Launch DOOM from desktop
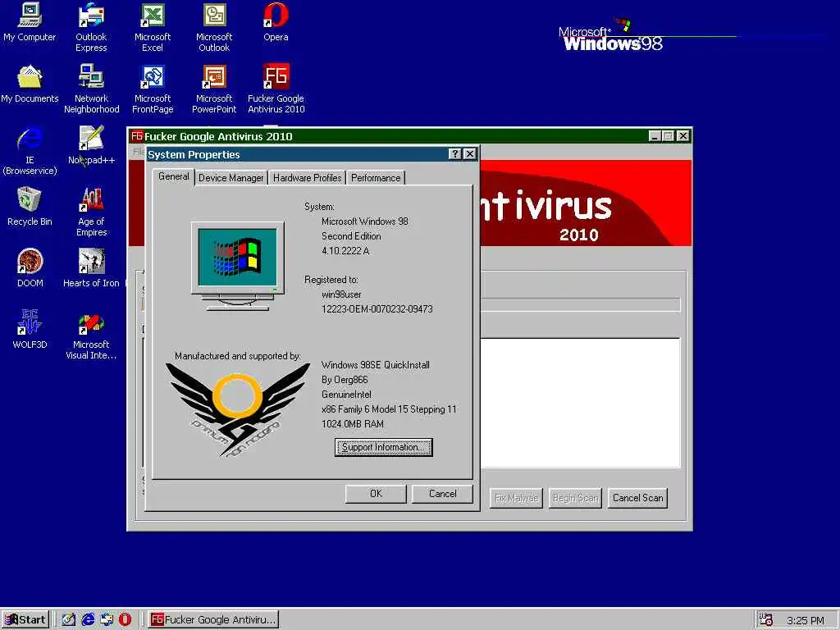840x630 pixels. [x=30, y=268]
